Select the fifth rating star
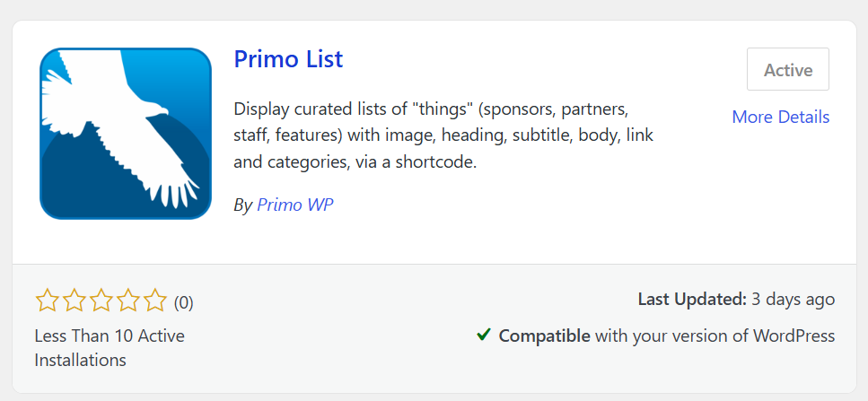The height and width of the screenshot is (401, 868). [155, 301]
